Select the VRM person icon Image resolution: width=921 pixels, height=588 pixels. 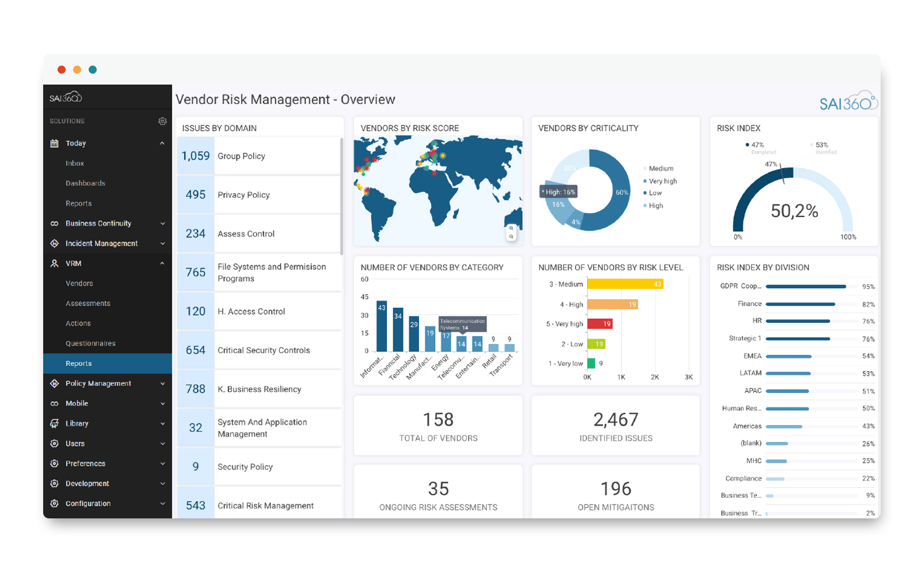(x=54, y=263)
